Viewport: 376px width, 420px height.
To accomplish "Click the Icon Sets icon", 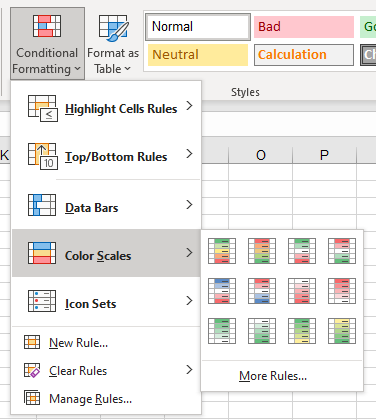I will coord(42,301).
